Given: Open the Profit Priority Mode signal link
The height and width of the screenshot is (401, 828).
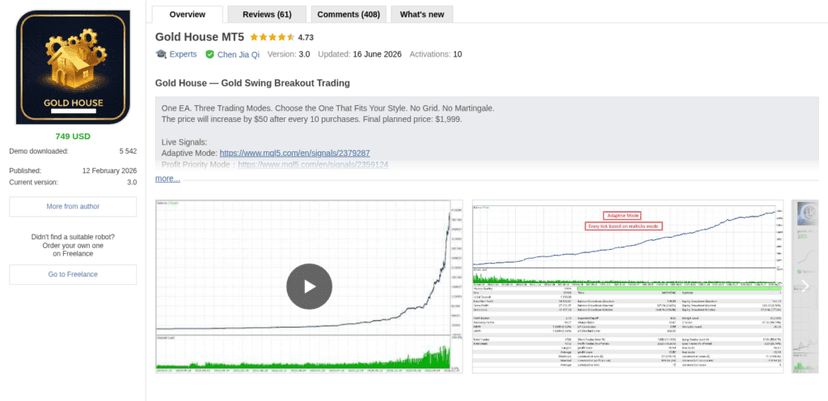Looking at the screenshot, I should pyautogui.click(x=313, y=165).
